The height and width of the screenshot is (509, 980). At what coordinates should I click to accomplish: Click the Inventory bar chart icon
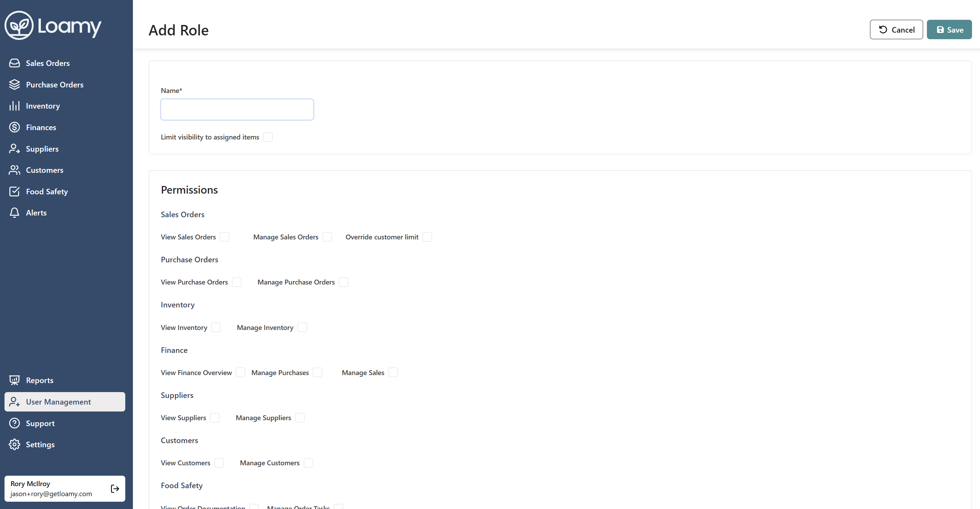(x=15, y=106)
